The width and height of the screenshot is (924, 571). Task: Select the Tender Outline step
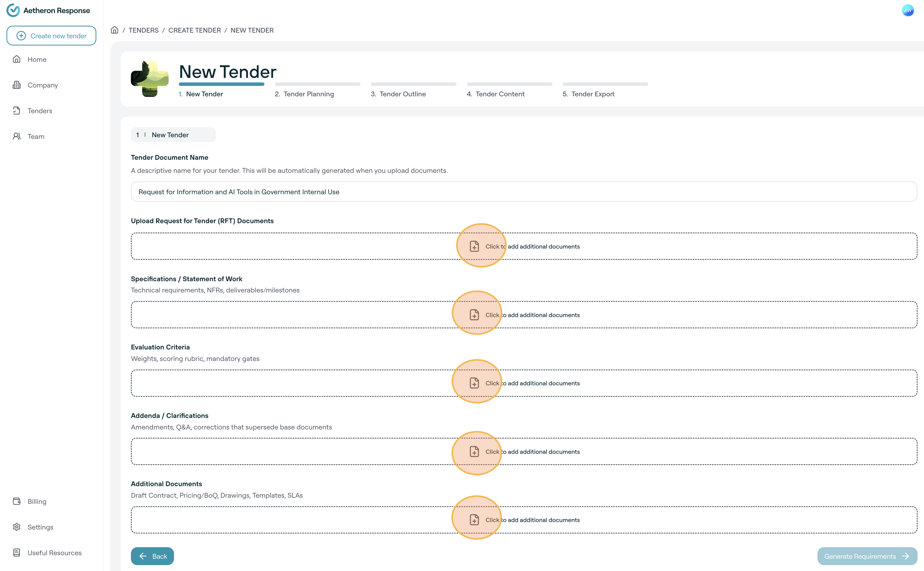pos(402,94)
